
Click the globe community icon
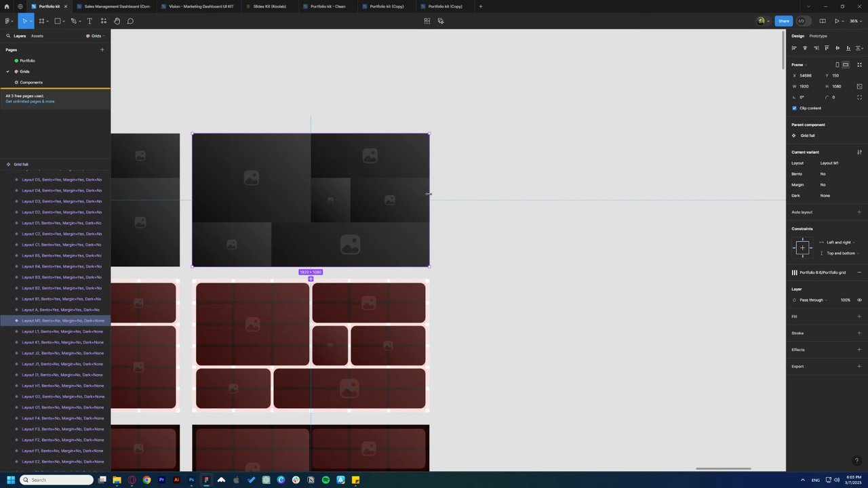pos(20,6)
